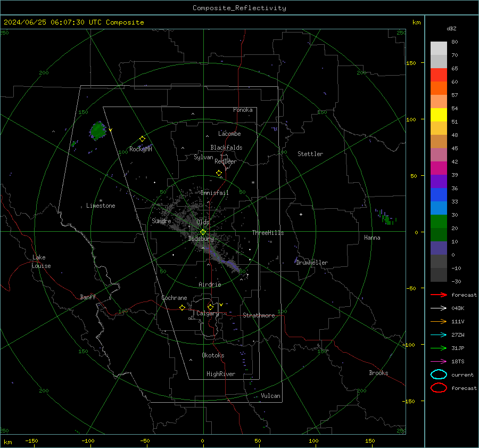This screenshot has width=479, height=448.
Task: Click the Vulcan city label
Action: point(270,396)
